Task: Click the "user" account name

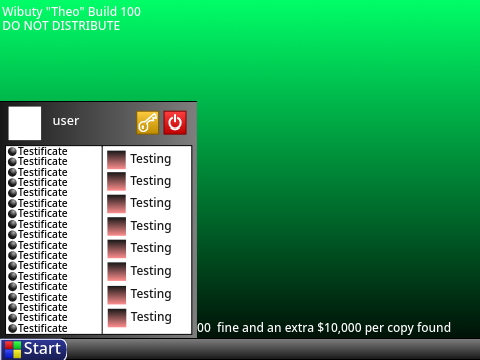Action: point(66,121)
